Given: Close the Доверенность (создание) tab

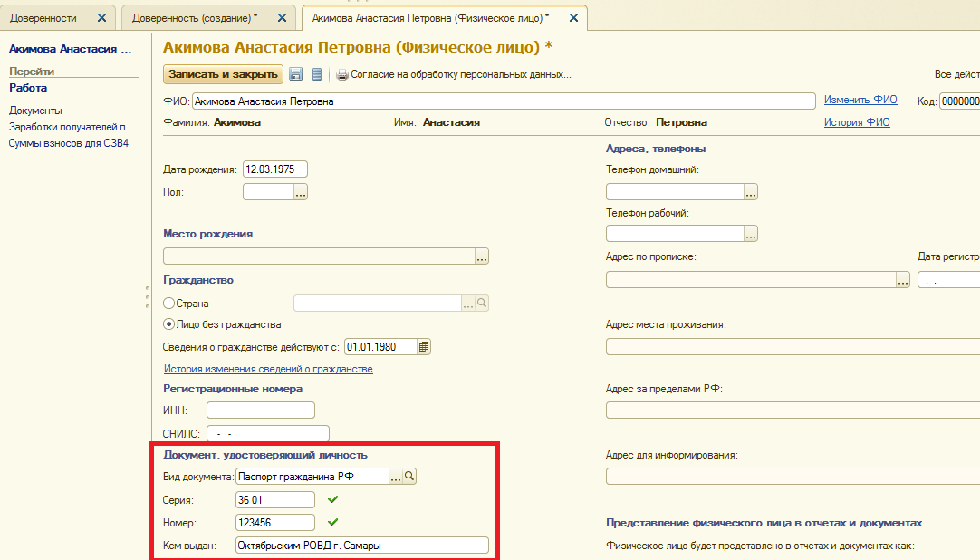Looking at the screenshot, I should point(282,18).
